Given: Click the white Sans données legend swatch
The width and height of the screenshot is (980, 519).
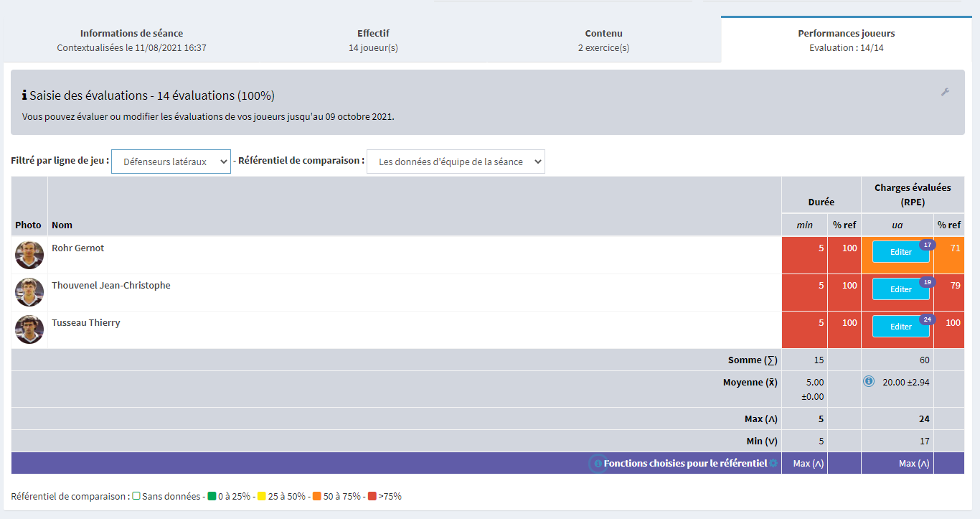Looking at the screenshot, I should (136, 496).
